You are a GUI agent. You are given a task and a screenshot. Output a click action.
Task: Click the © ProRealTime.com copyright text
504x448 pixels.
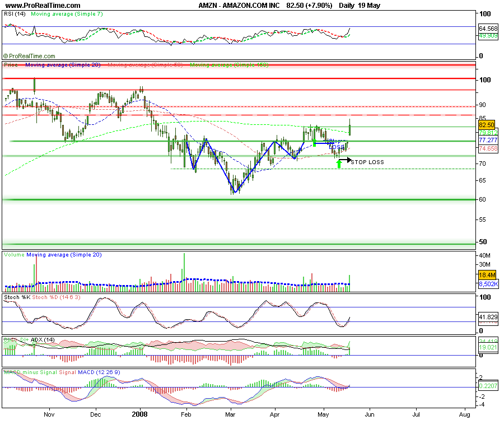tap(29, 56)
